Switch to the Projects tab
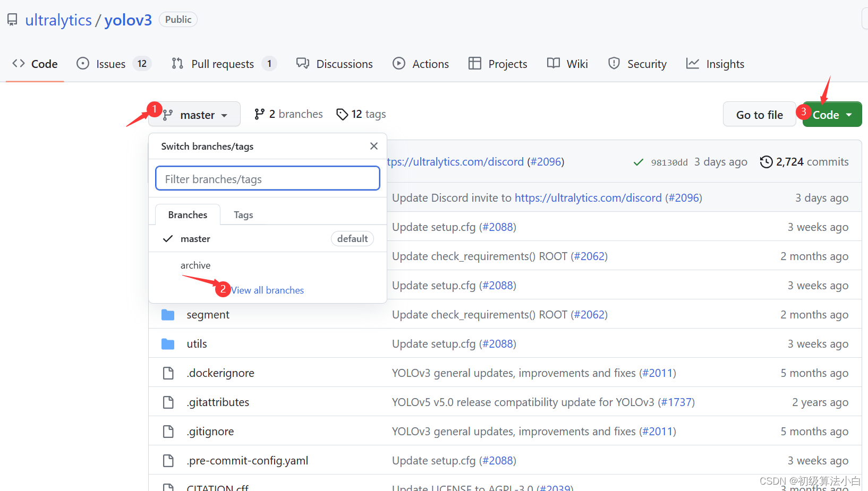 click(498, 64)
